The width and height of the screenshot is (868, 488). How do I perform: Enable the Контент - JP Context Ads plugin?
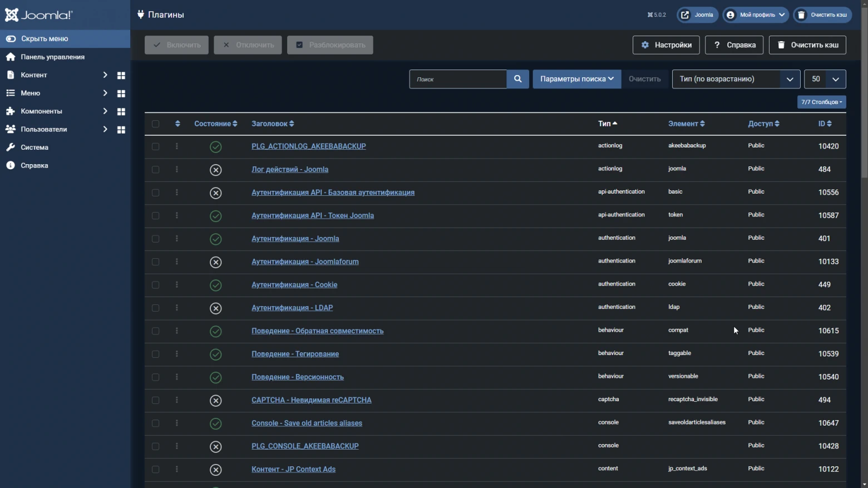click(x=216, y=470)
